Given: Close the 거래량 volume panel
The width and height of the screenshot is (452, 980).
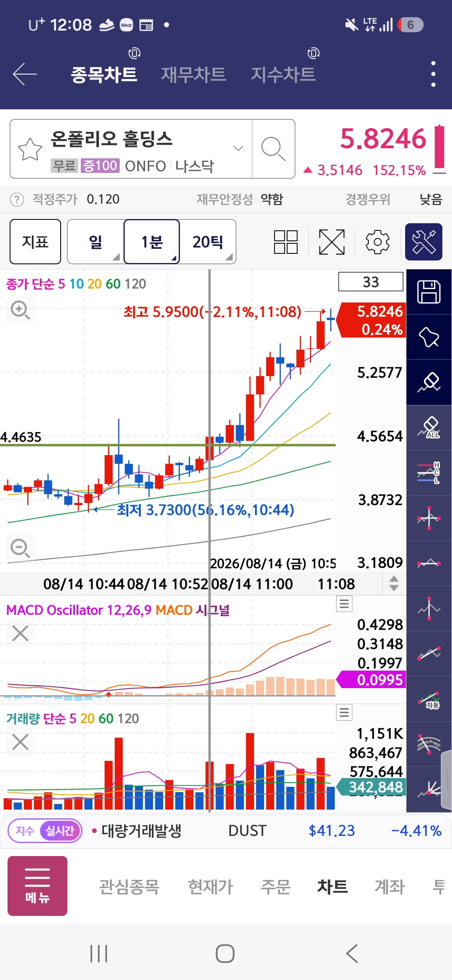Looking at the screenshot, I should (x=20, y=742).
